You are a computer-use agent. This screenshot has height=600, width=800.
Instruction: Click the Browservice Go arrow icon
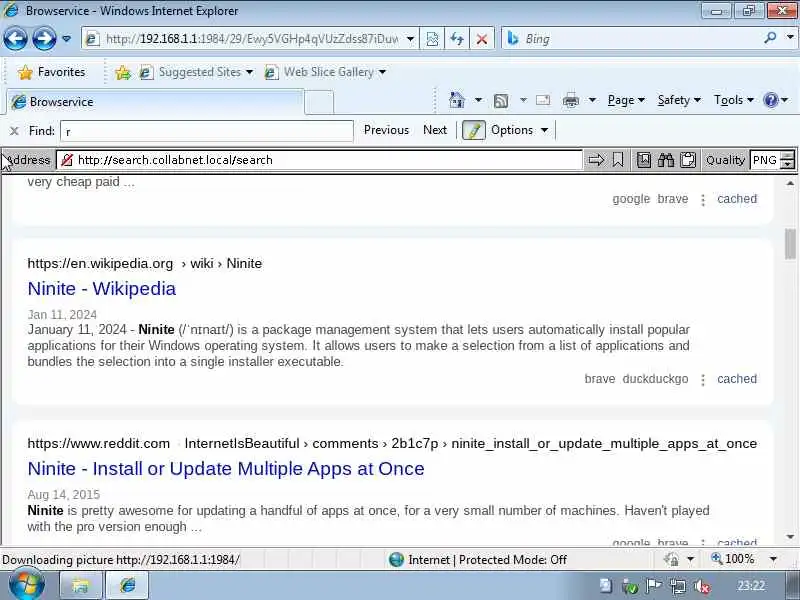(x=596, y=160)
